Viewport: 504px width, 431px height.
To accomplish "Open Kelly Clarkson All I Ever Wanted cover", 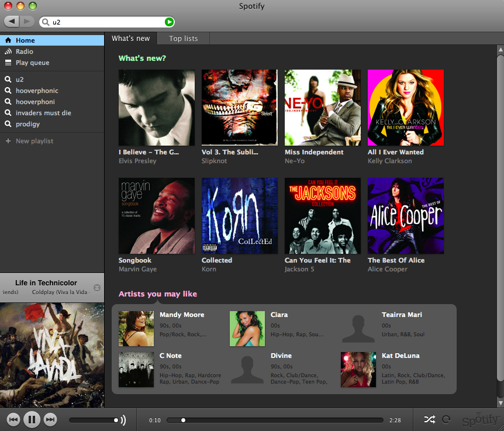I will pos(406,108).
